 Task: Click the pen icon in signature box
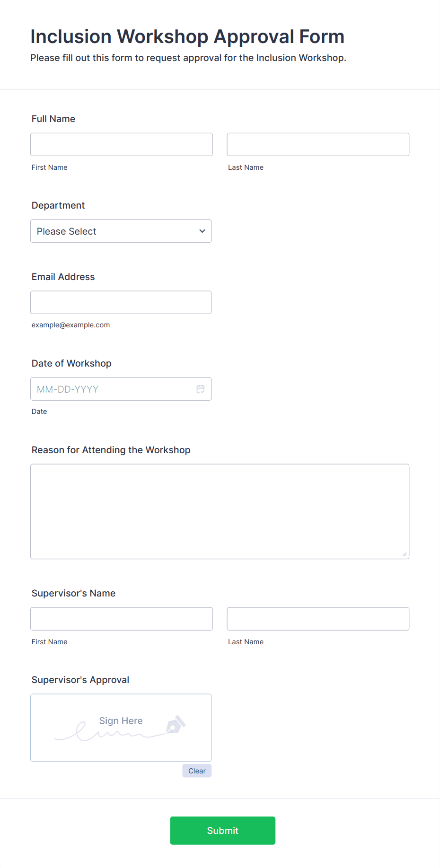(176, 725)
